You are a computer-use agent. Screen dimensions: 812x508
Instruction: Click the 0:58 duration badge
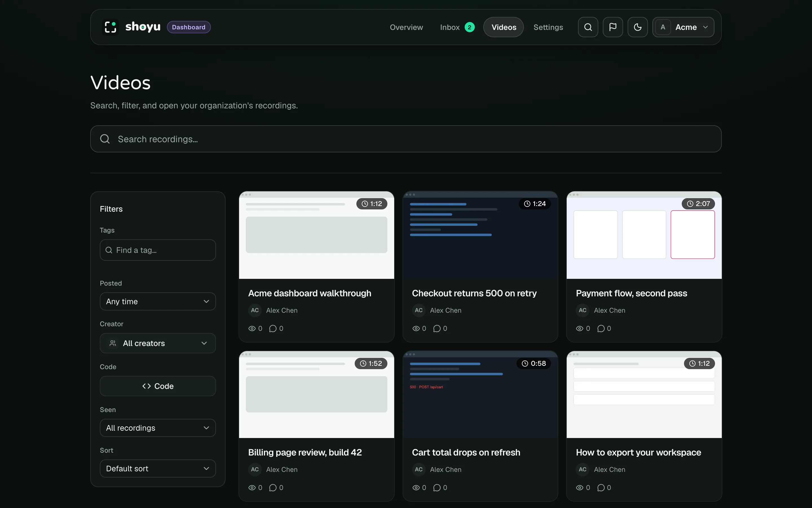point(534,364)
